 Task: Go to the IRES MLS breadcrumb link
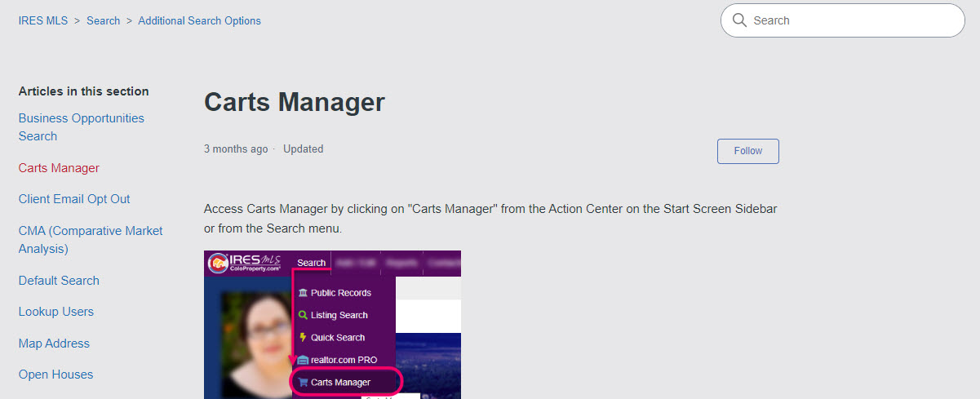tap(43, 20)
